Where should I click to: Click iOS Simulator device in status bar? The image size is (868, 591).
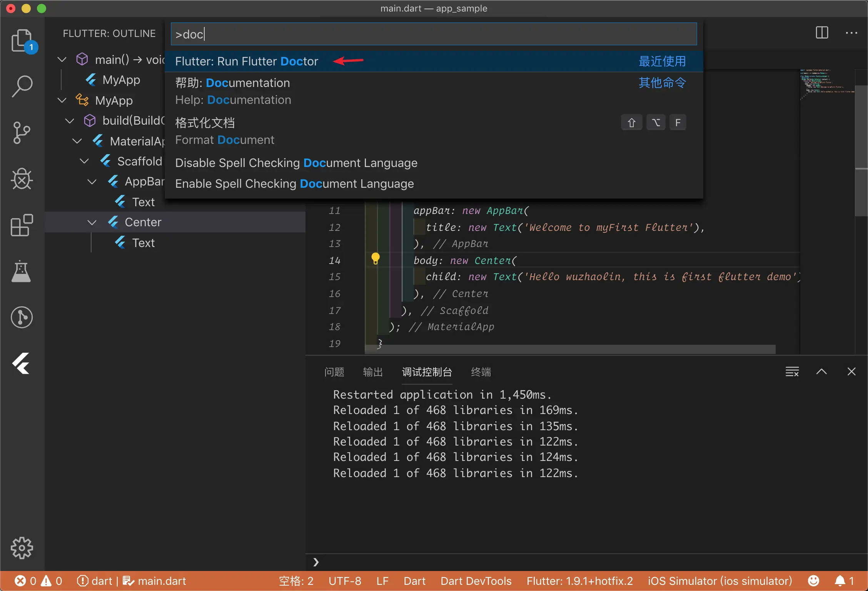coord(720,581)
